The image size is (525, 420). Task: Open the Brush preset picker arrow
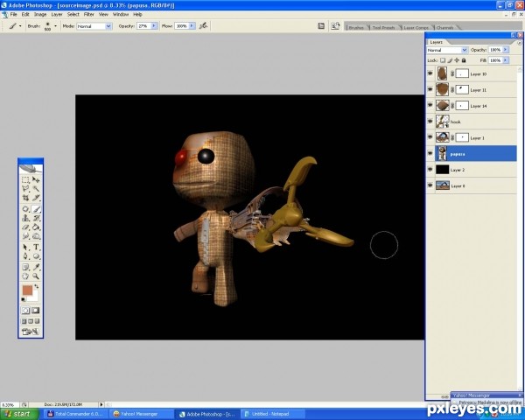click(55, 25)
